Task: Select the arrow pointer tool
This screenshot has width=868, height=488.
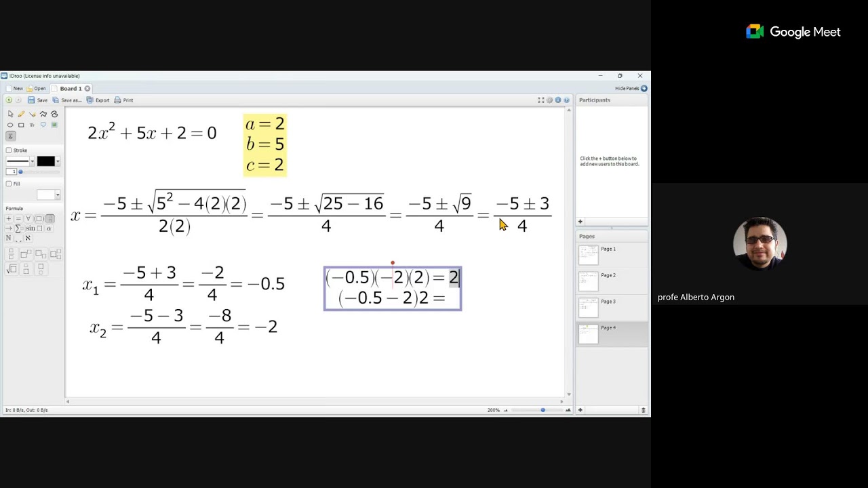Action: [x=10, y=114]
